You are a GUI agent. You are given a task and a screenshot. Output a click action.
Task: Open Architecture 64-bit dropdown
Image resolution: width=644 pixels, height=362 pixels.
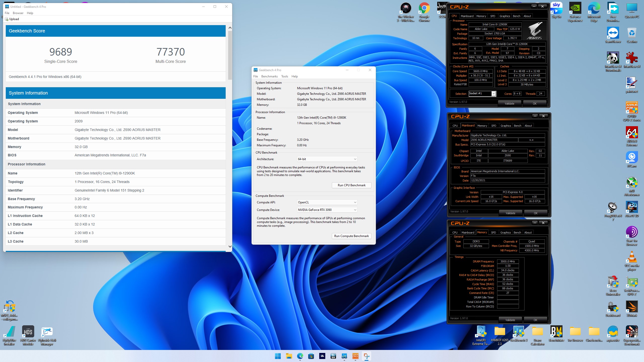327,159
